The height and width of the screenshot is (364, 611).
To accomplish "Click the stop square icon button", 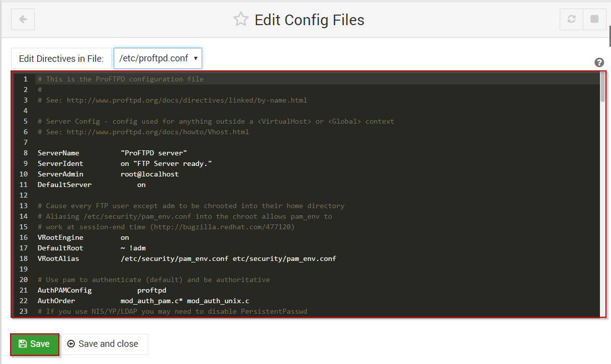I will pyautogui.click(x=594, y=20).
